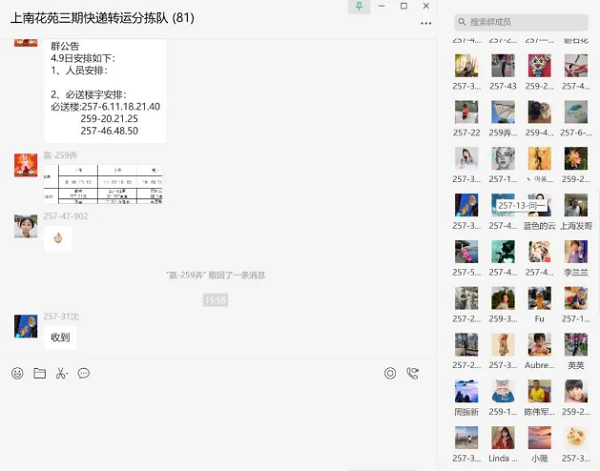Open the three-dots chat info menu
The height and width of the screenshot is (471, 600).
[x=427, y=22]
